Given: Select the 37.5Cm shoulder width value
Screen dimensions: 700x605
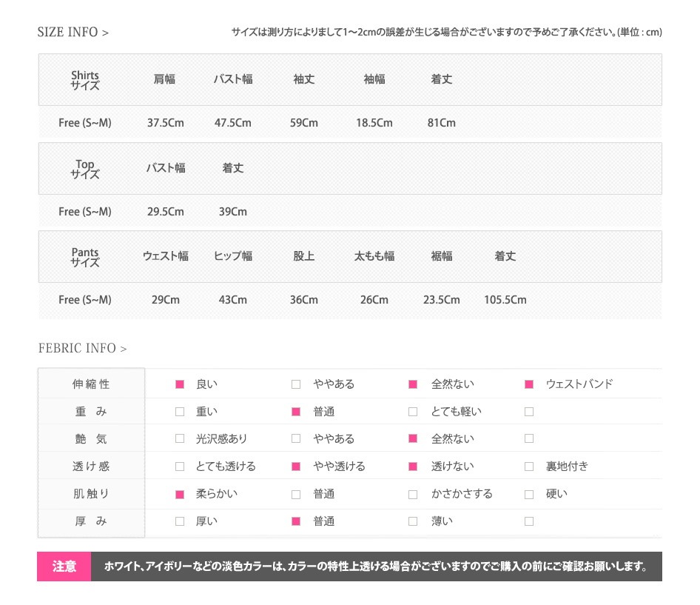Looking at the screenshot, I should (x=166, y=123).
